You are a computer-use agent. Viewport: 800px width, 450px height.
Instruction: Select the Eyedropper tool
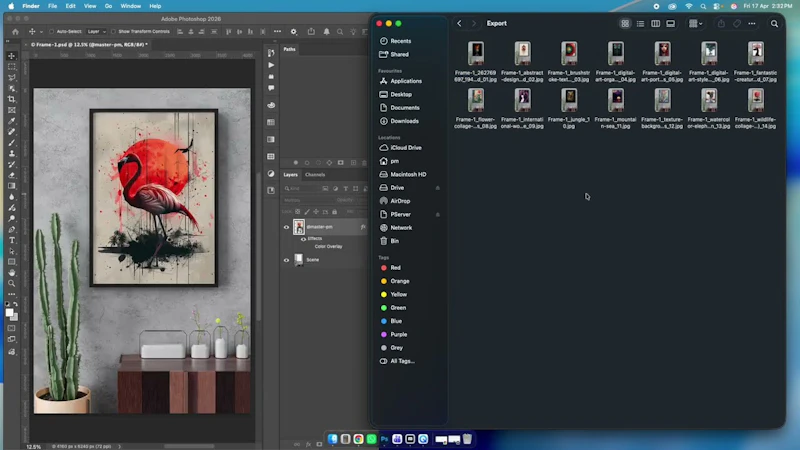click(12, 121)
